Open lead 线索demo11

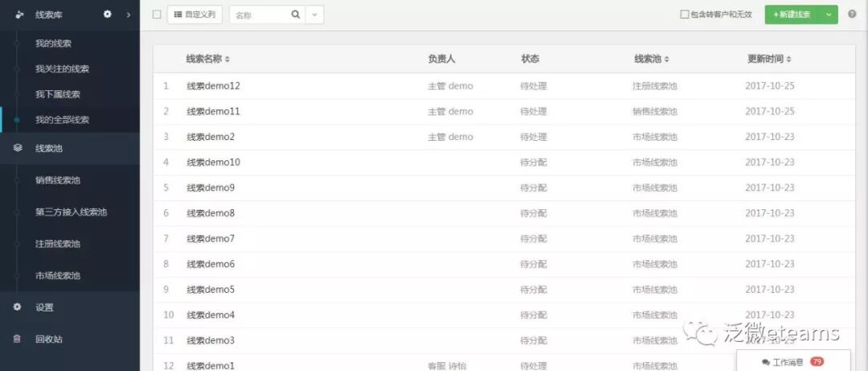coord(213,112)
